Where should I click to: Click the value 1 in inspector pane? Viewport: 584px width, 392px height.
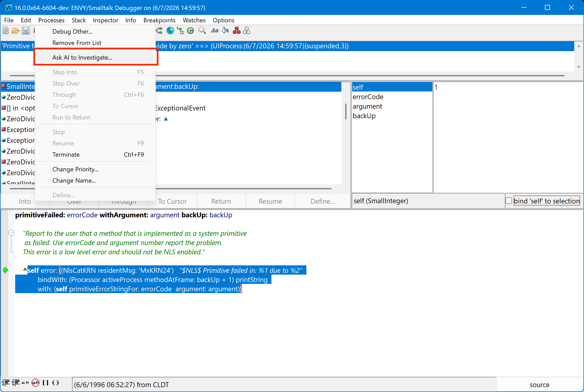tap(436, 87)
